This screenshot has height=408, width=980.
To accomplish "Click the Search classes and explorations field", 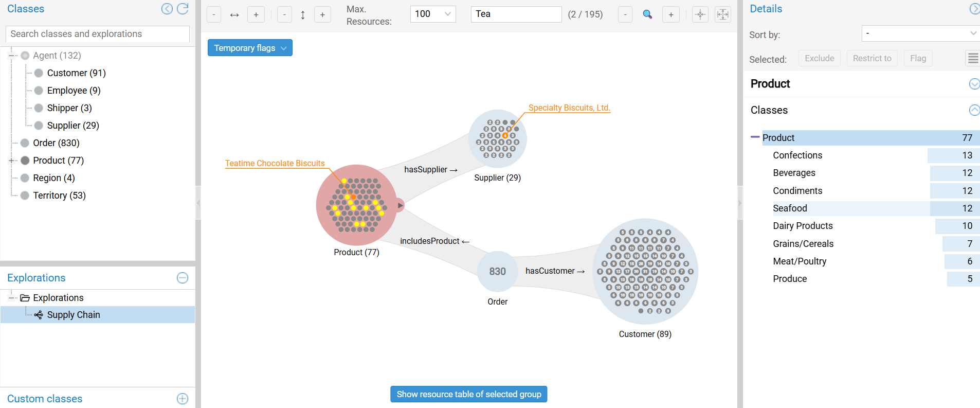I will (x=98, y=34).
